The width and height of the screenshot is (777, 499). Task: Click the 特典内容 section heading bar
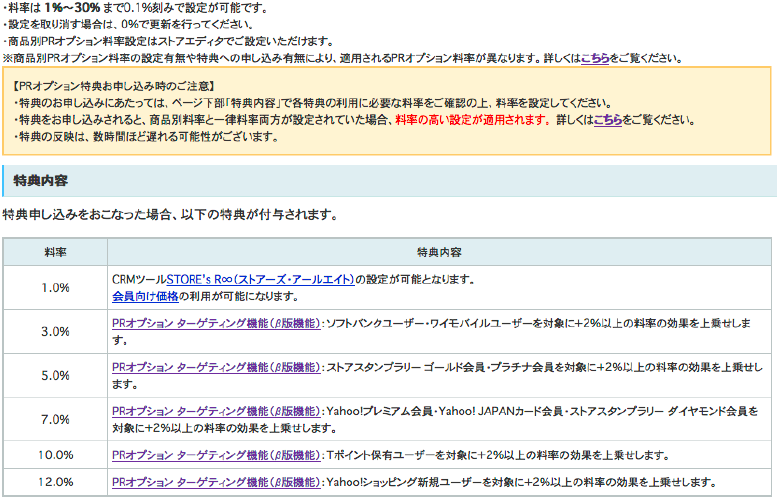point(388,181)
